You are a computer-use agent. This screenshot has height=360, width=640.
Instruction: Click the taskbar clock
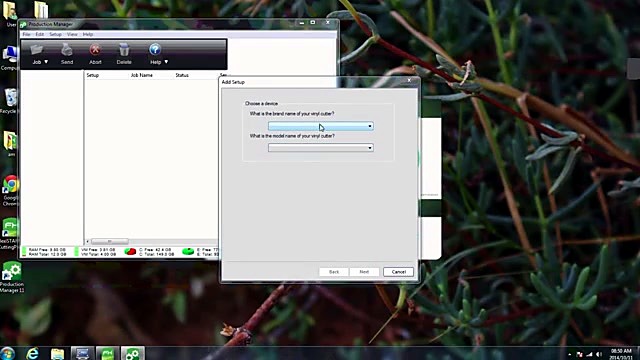click(x=621, y=354)
